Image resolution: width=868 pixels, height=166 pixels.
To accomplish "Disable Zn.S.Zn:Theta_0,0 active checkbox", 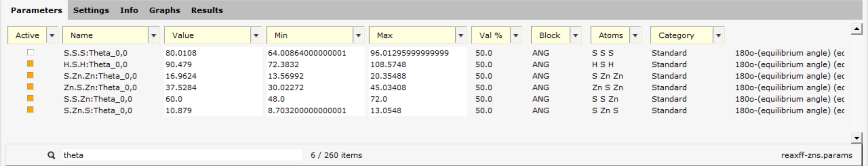I will tap(30, 87).
